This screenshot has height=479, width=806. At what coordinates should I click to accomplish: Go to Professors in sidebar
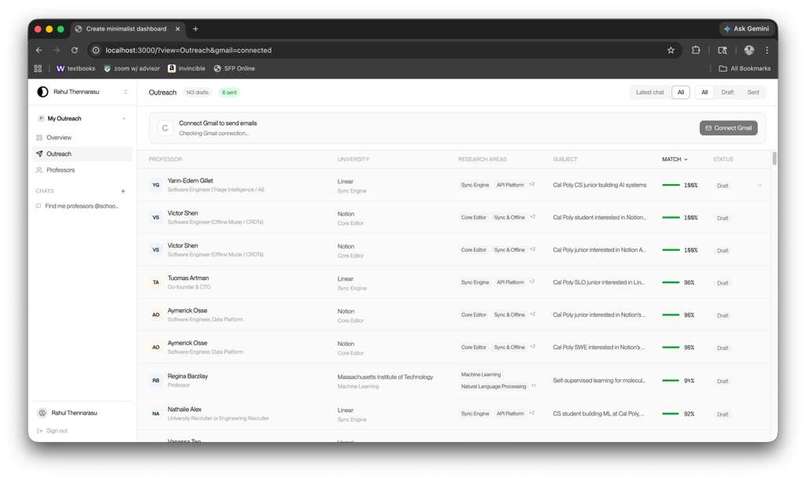click(82, 170)
